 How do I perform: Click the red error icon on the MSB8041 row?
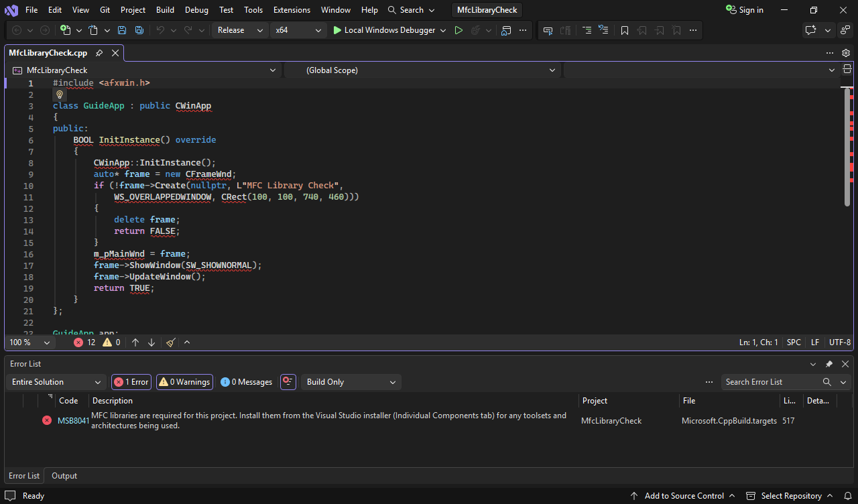47,420
